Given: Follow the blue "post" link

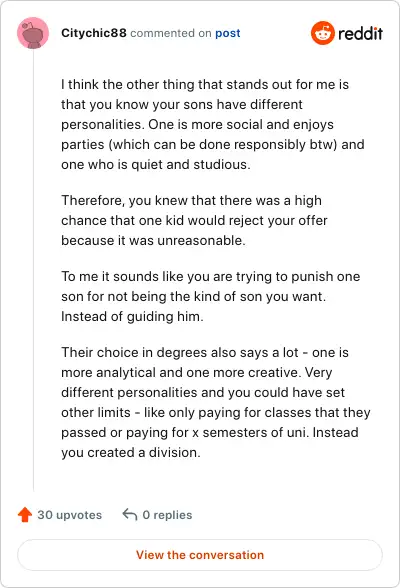Looking at the screenshot, I should [228, 33].
